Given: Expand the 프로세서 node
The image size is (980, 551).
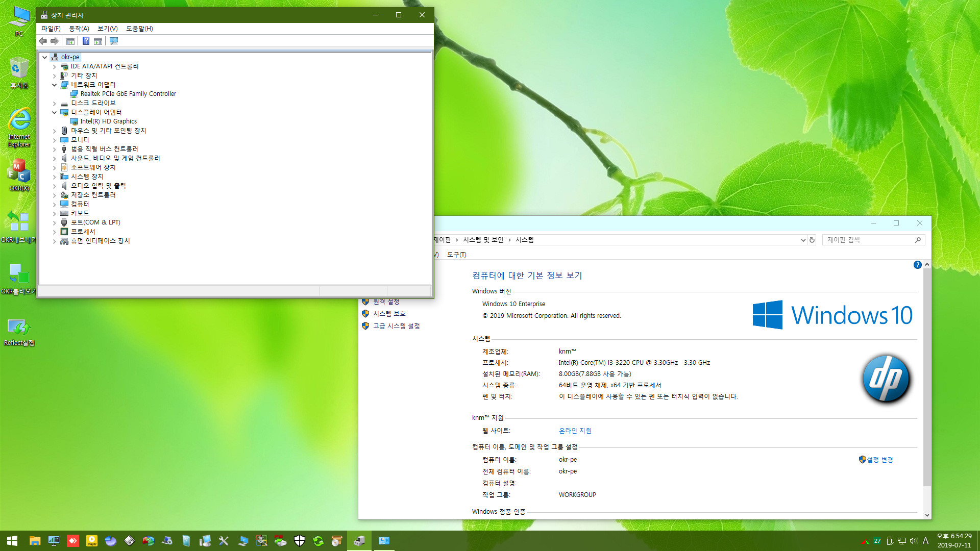Looking at the screenshot, I should (x=54, y=232).
